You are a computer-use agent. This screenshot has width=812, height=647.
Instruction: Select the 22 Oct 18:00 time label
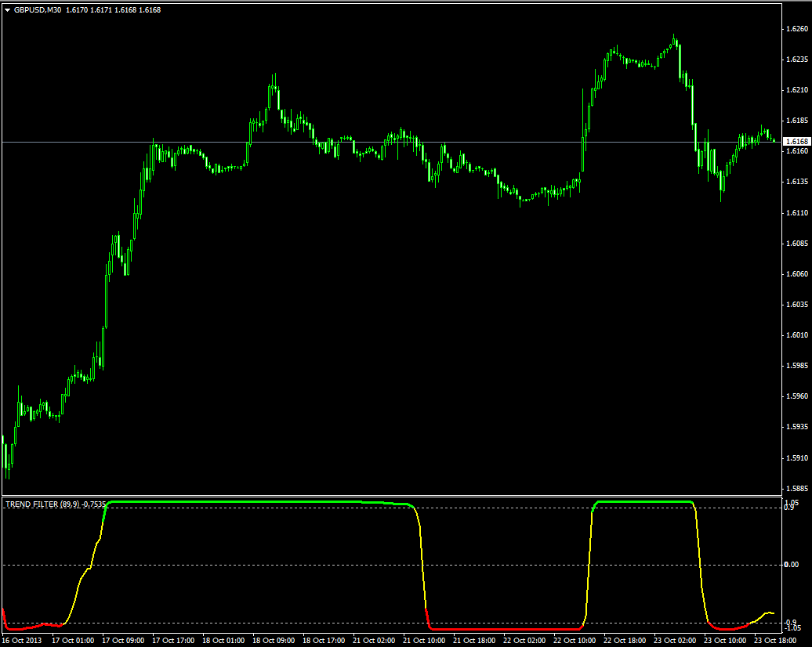click(625, 640)
